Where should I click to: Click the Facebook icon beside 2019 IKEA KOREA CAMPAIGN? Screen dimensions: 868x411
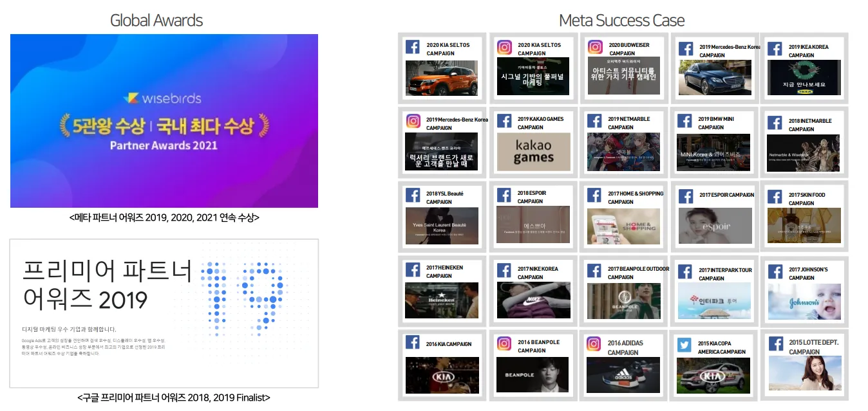pos(775,49)
